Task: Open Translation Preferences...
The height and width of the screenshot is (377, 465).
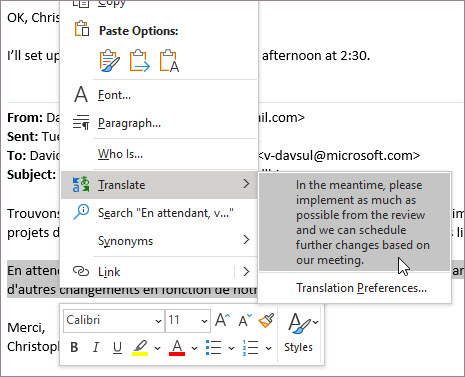Action: [361, 288]
